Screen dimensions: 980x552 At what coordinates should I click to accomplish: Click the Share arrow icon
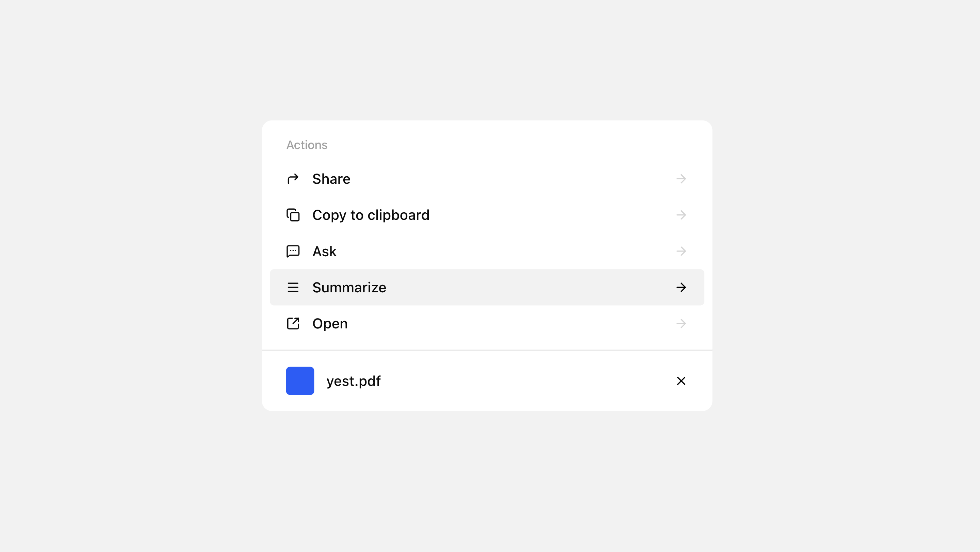click(x=293, y=179)
